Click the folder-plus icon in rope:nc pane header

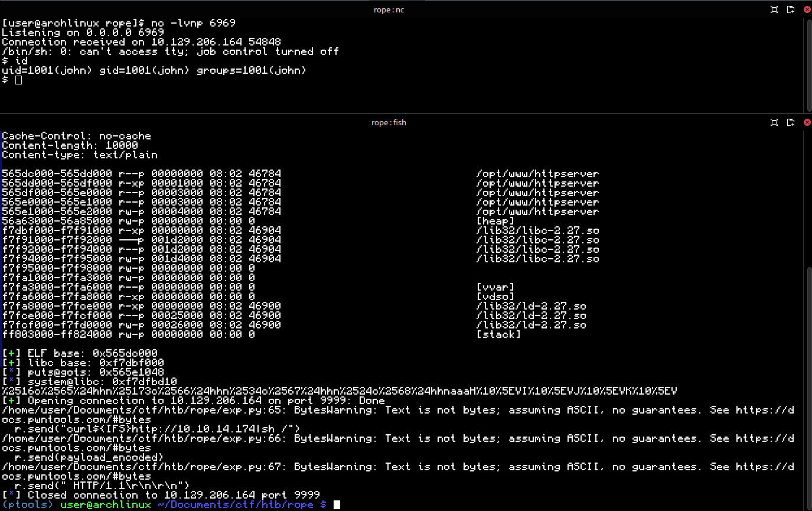point(791,9)
